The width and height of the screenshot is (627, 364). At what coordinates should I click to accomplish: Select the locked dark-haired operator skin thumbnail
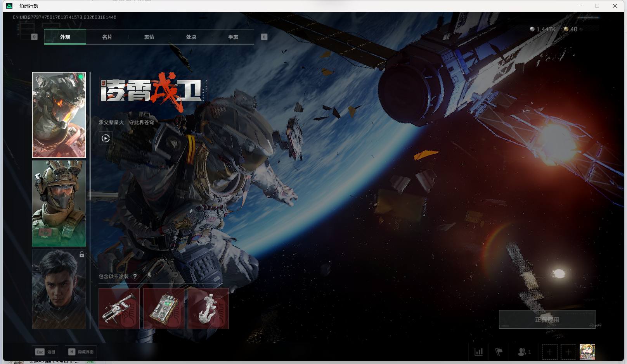point(59,289)
